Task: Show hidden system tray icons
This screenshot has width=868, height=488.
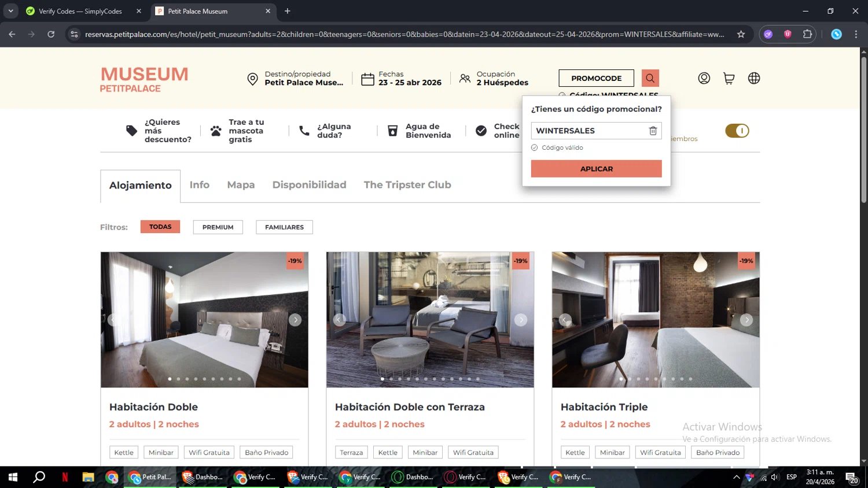Action: (736, 477)
